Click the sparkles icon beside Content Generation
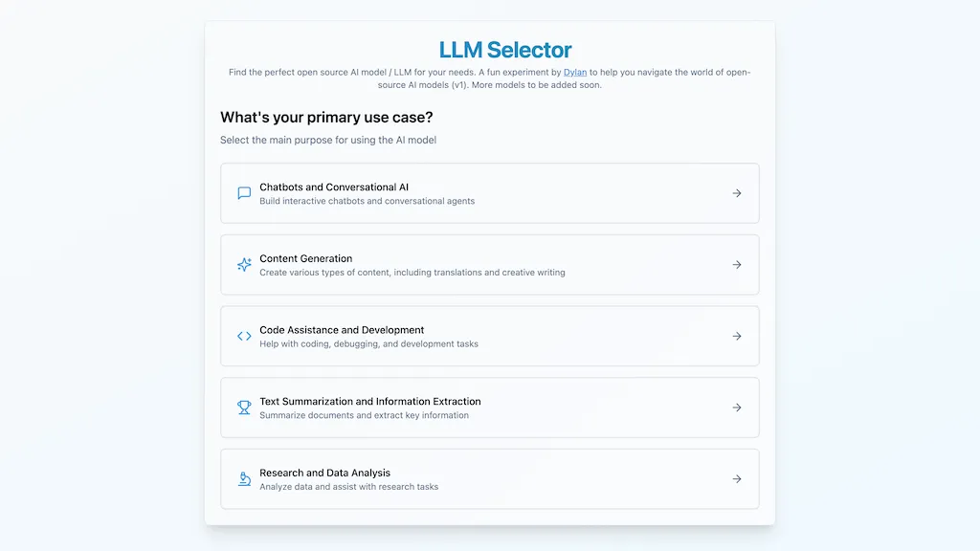Image resolution: width=980 pixels, height=551 pixels. [243, 264]
